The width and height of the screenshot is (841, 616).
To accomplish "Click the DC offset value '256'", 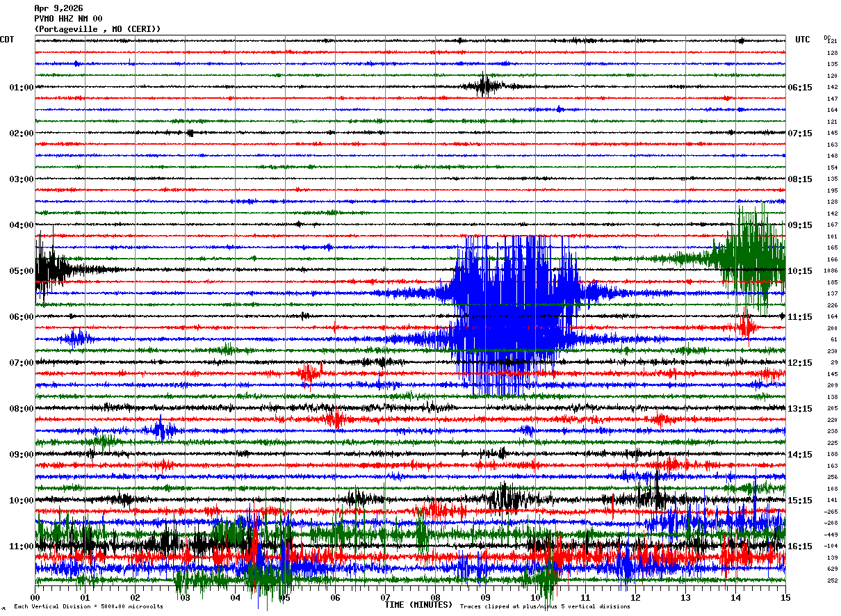I will click(x=832, y=477).
